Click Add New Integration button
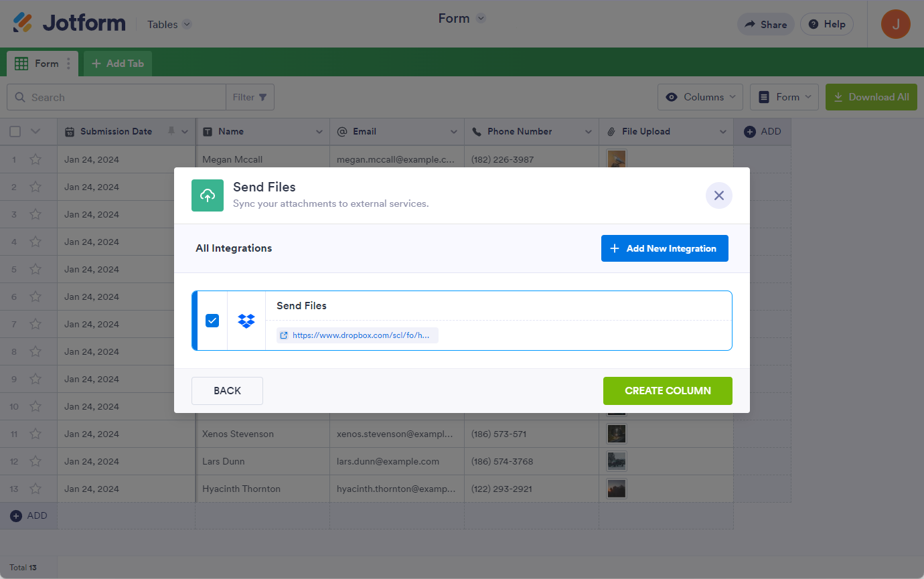Image resolution: width=924 pixels, height=579 pixels. point(664,248)
